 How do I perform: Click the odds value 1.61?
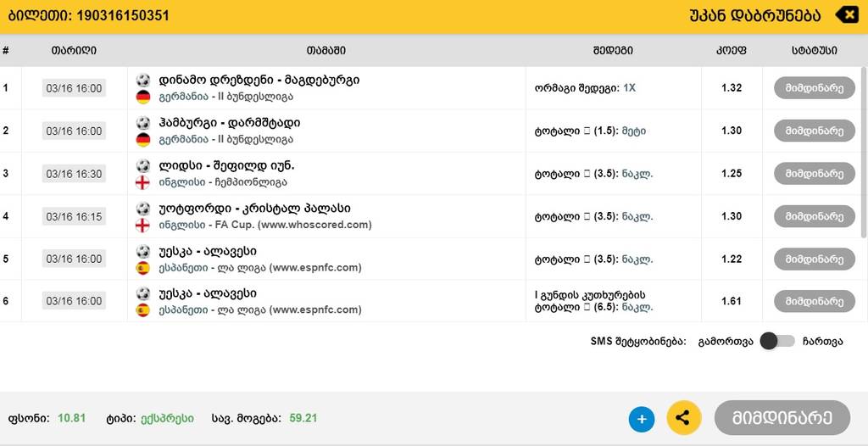(x=732, y=301)
